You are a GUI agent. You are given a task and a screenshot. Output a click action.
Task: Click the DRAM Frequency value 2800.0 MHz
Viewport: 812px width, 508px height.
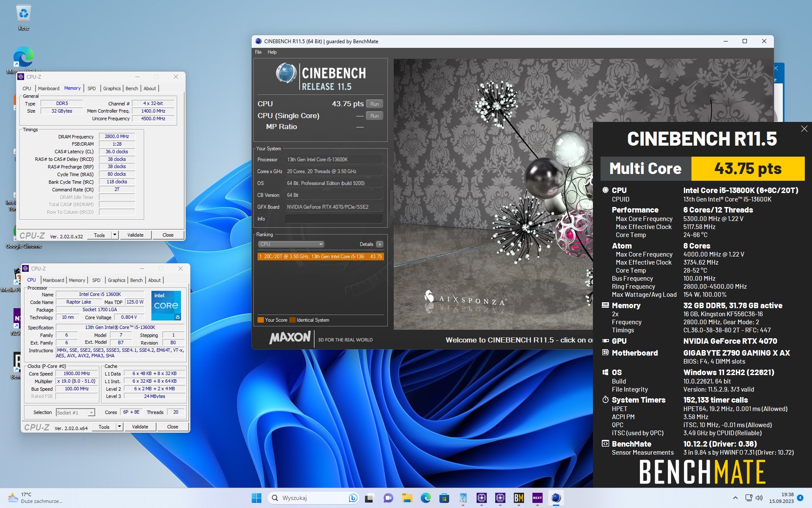[117, 136]
